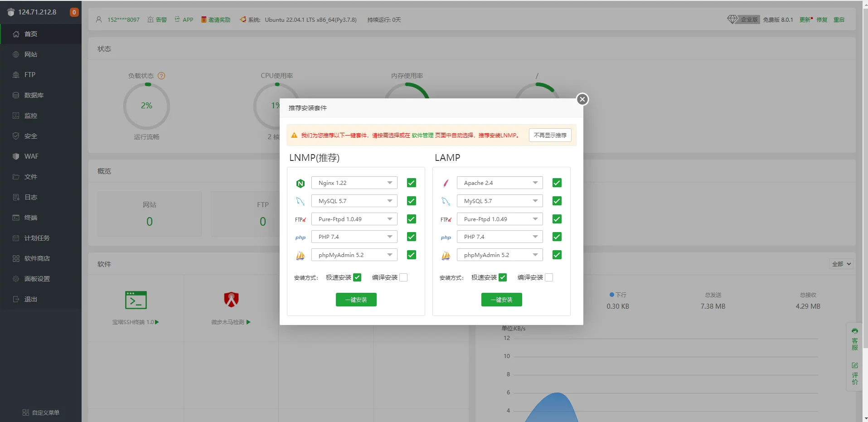Open the 客服 customer service widget

855,339
